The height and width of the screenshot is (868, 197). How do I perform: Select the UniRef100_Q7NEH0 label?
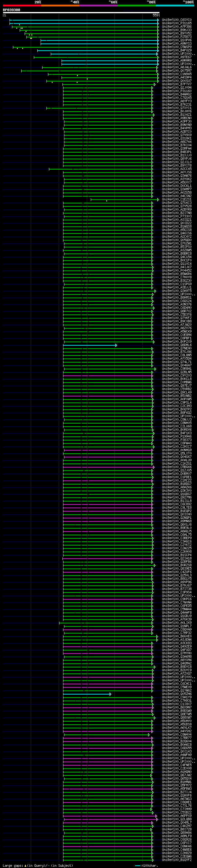[177, 349]
